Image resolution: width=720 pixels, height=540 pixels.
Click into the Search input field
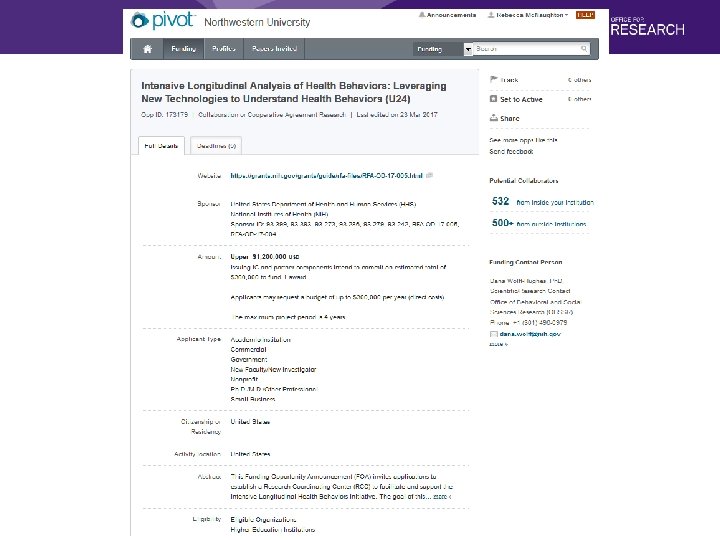point(526,49)
